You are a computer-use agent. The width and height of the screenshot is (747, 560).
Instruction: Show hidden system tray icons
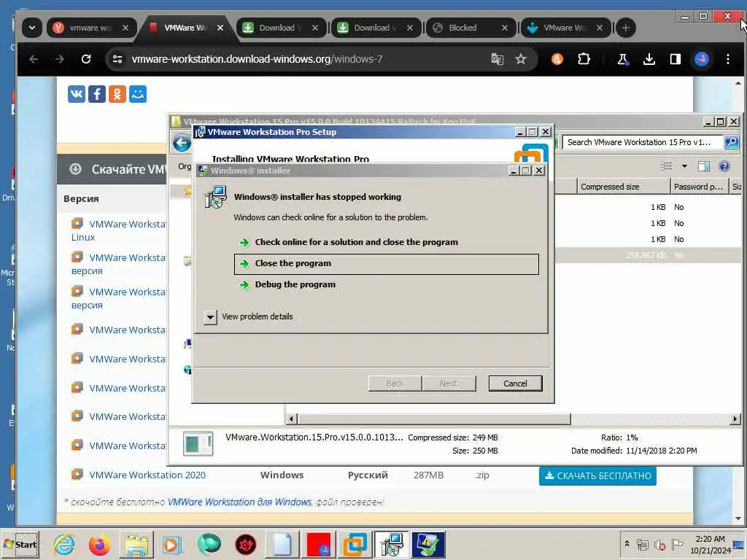pos(627,544)
